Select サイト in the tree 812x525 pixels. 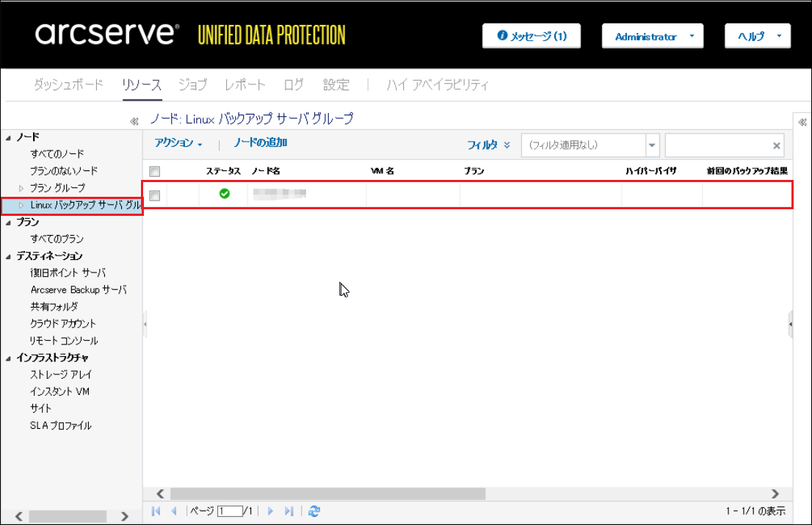click(40, 408)
